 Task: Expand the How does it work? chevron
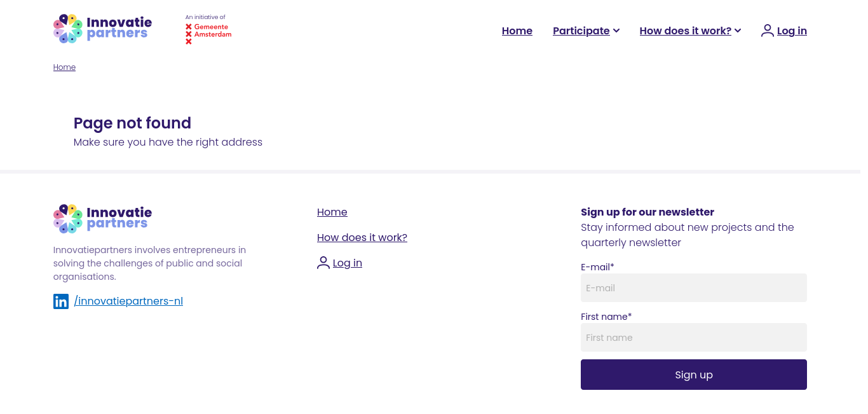[738, 31]
